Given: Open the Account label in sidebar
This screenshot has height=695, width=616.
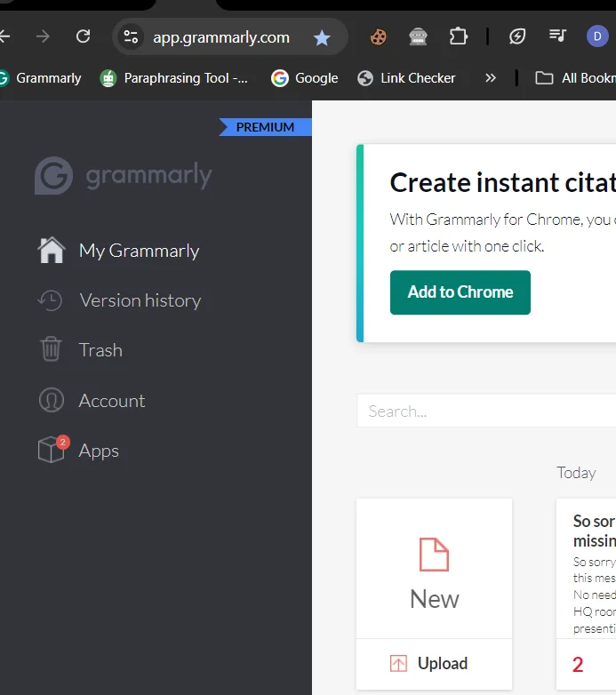Looking at the screenshot, I should (x=112, y=401).
